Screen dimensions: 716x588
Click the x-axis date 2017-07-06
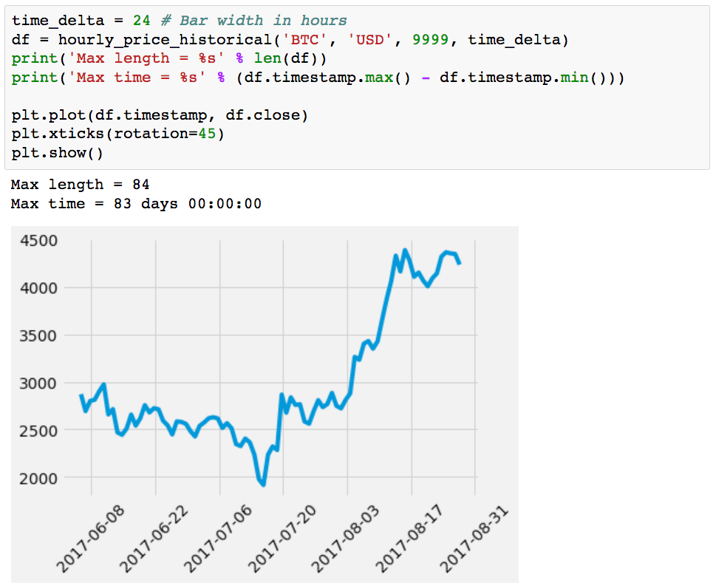tap(218, 539)
